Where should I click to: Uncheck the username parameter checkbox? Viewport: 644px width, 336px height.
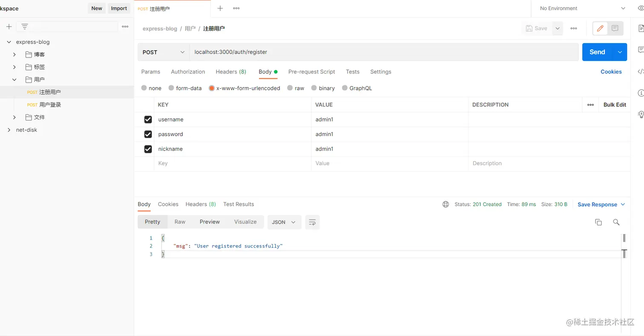point(148,119)
